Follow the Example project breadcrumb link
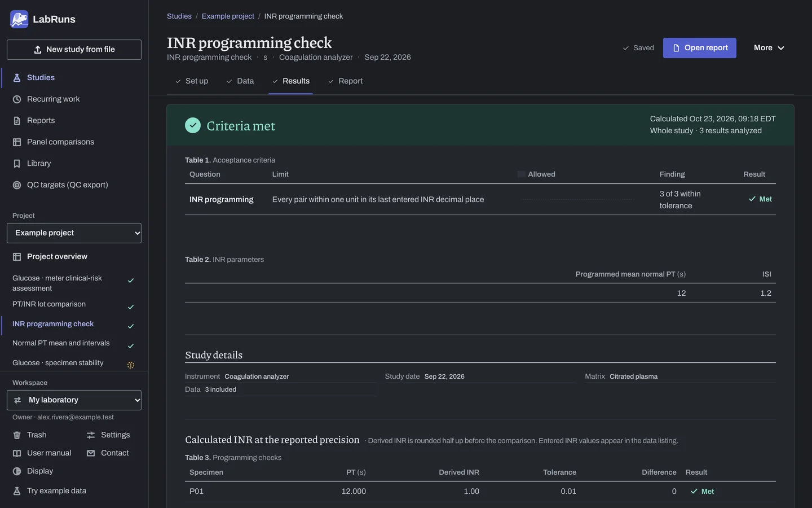812x508 pixels. pos(228,16)
